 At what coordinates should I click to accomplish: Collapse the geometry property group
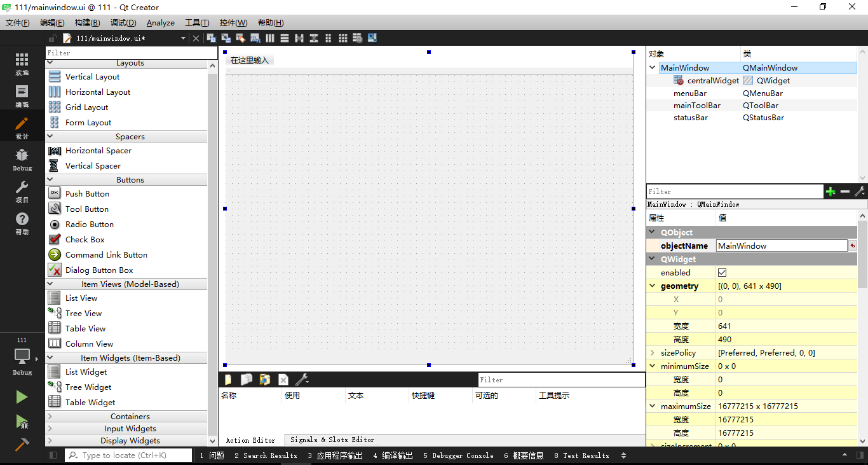tap(653, 286)
